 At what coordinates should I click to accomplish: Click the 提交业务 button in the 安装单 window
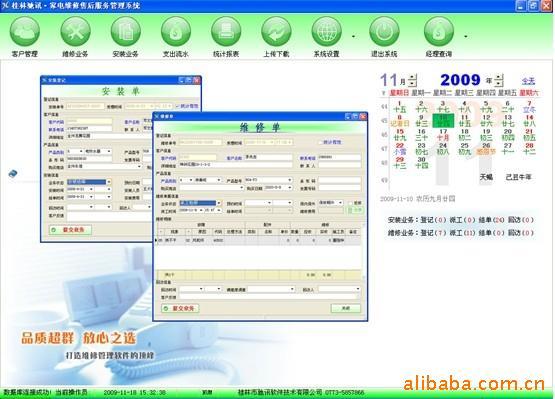coord(70,230)
